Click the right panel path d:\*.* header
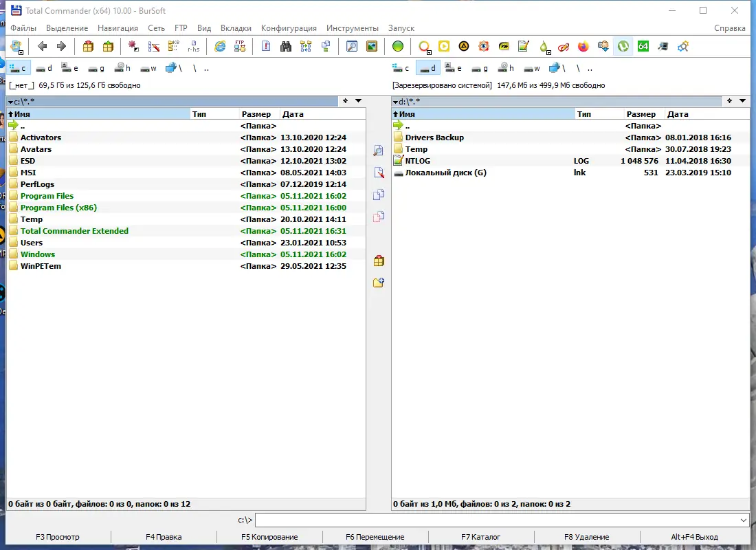Image resolution: width=756 pixels, height=550 pixels. point(557,101)
